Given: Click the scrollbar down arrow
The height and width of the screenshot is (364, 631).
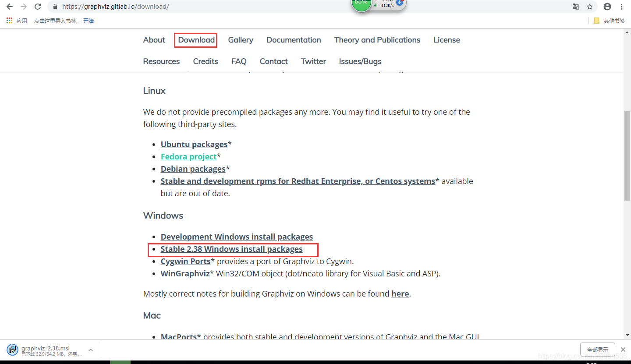Looking at the screenshot, I should [x=627, y=335].
